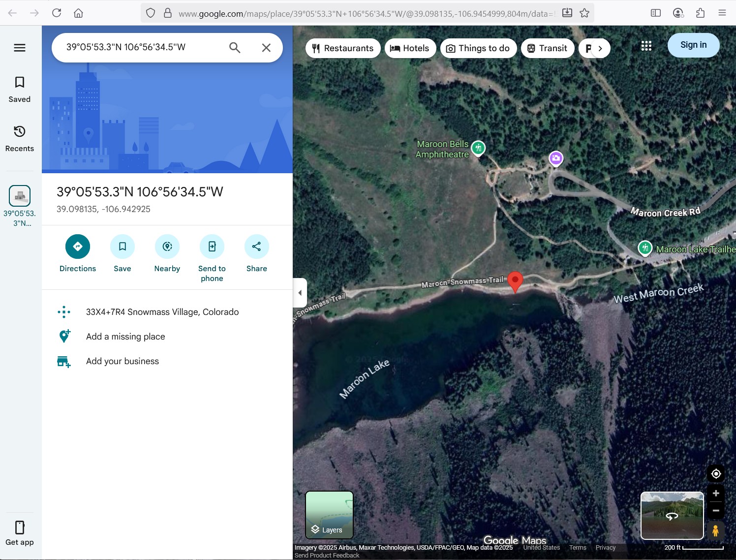Clear the search with the X icon
The width and height of the screenshot is (736, 560).
pyautogui.click(x=266, y=48)
